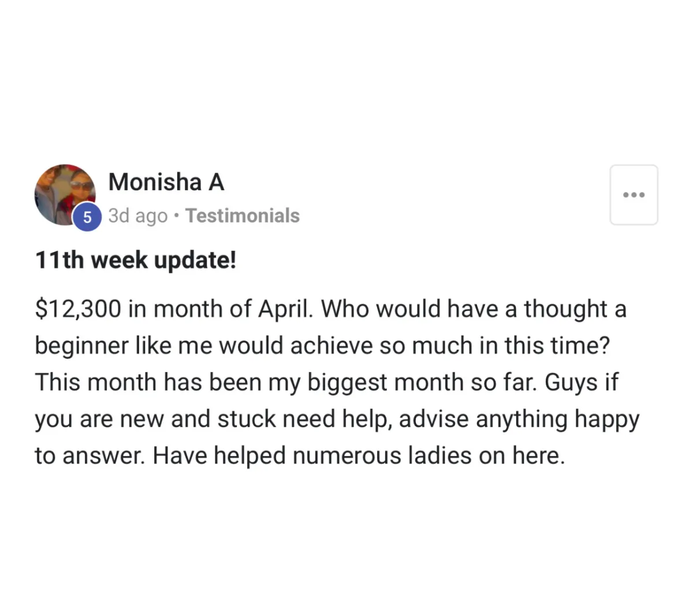This screenshot has height=616, width=693.
Task: Open the post titled 11th week update!
Action: point(136,260)
